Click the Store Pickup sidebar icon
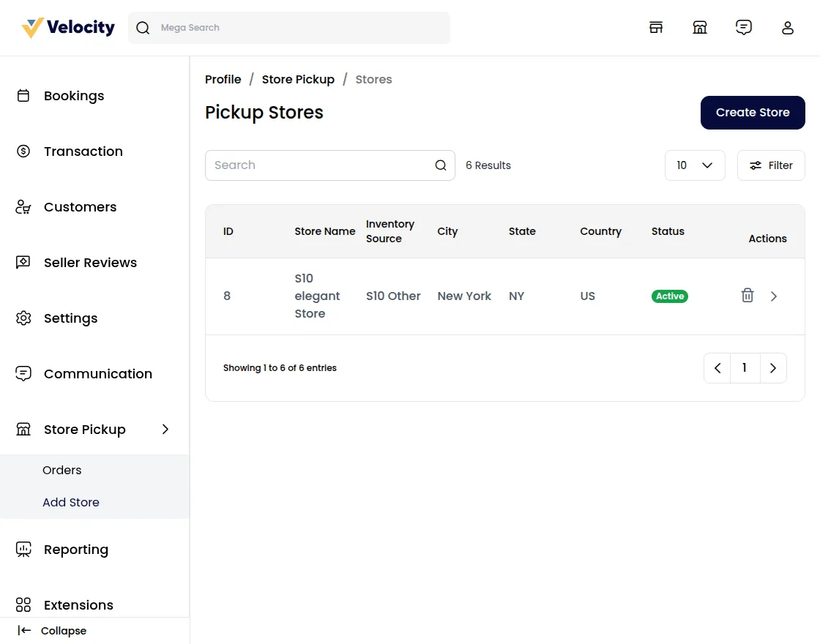820x644 pixels. click(23, 429)
